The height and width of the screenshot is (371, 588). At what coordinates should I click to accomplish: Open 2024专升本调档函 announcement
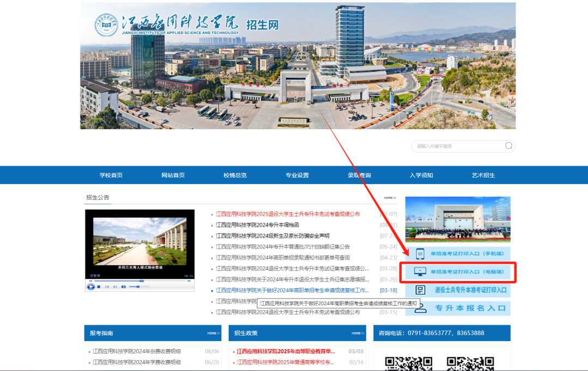pyautogui.click(x=257, y=224)
